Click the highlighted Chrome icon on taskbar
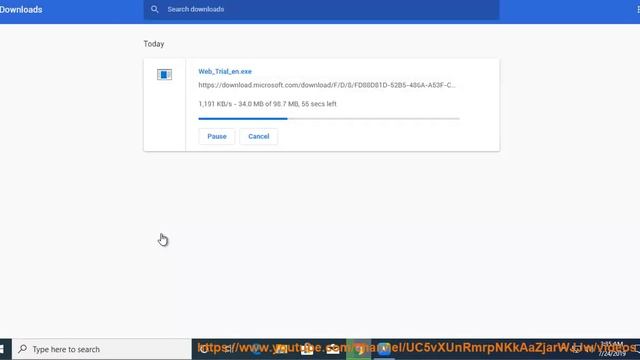This screenshot has width=640, height=360. (x=359, y=349)
